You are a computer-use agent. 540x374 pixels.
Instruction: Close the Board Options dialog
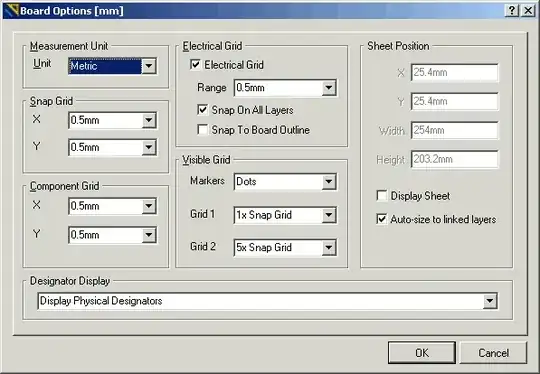(x=528, y=11)
